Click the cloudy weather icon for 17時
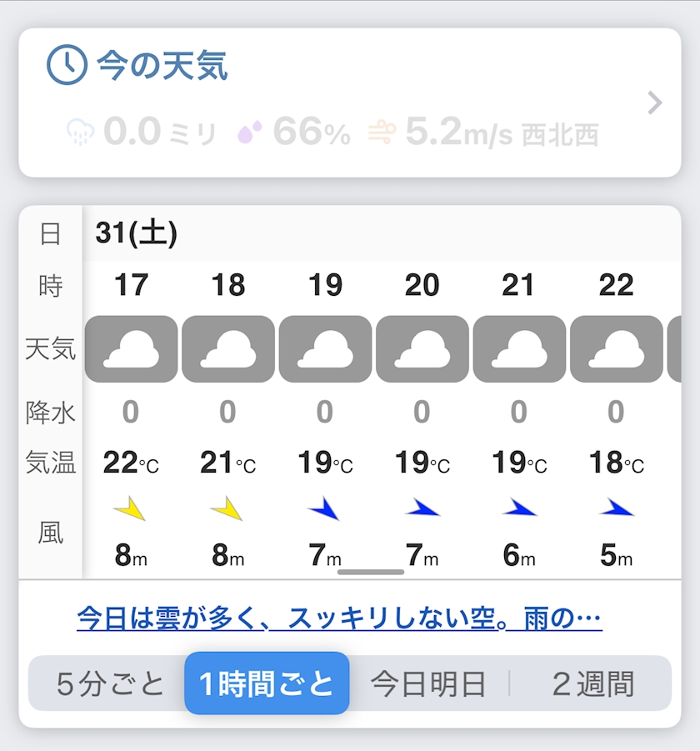Viewport: 700px width, 751px height. pos(131,348)
